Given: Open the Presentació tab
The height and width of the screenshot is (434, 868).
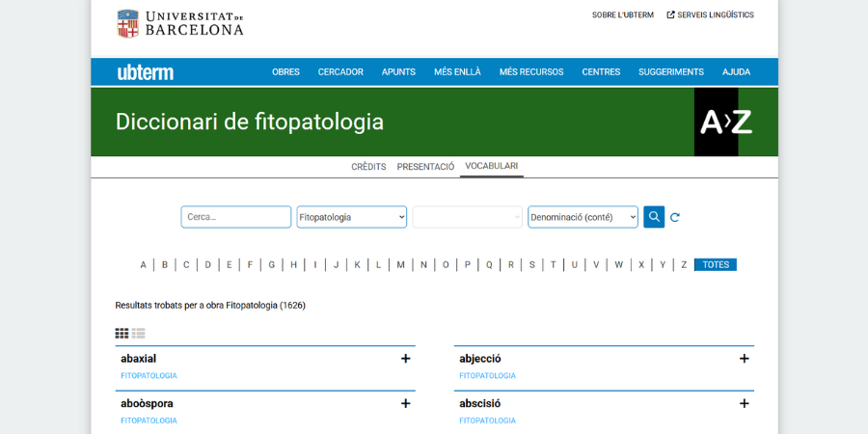Looking at the screenshot, I should click(425, 167).
